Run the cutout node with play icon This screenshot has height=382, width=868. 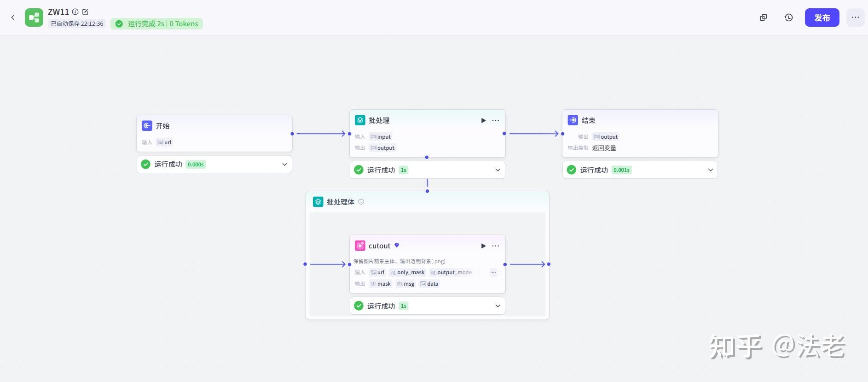(x=483, y=246)
